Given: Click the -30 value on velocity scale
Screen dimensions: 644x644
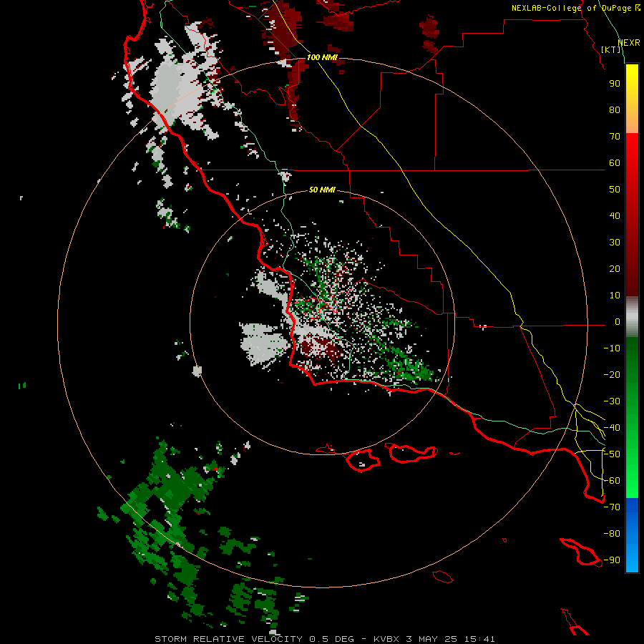Looking at the screenshot, I should [612, 401].
